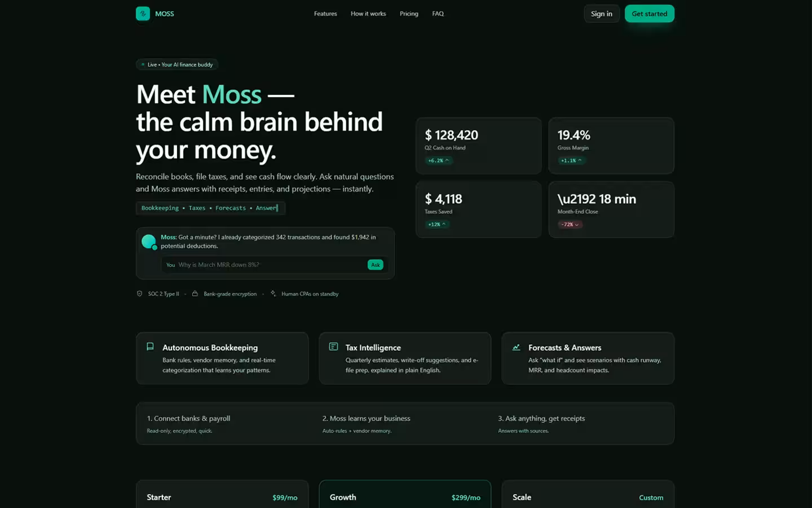Submit the question with the Ask button
The width and height of the screenshot is (812, 508).
pyautogui.click(x=376, y=265)
